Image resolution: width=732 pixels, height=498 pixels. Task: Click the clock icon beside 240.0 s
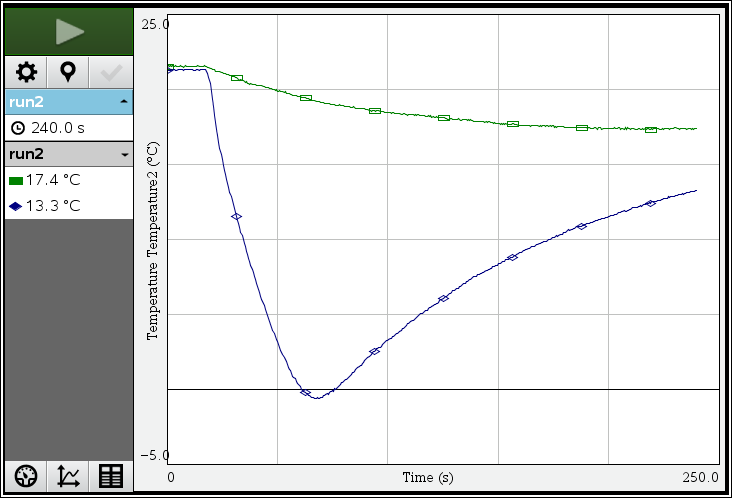click(17, 128)
